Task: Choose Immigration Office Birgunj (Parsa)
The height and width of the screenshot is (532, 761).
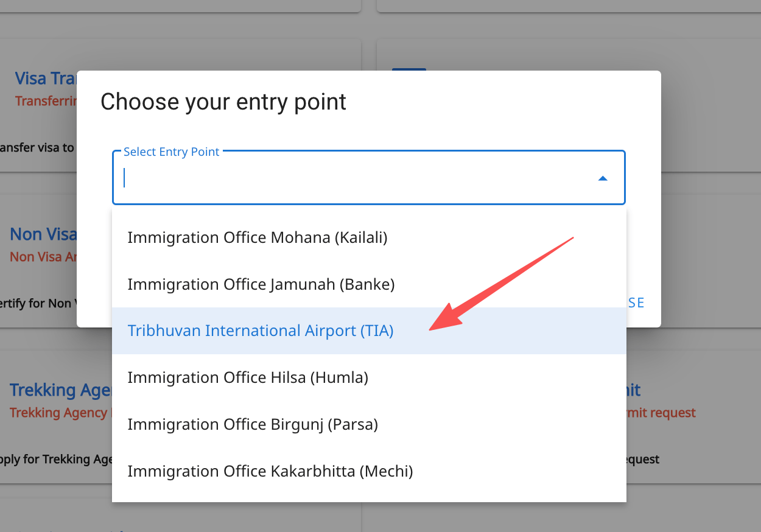Action: (253, 424)
